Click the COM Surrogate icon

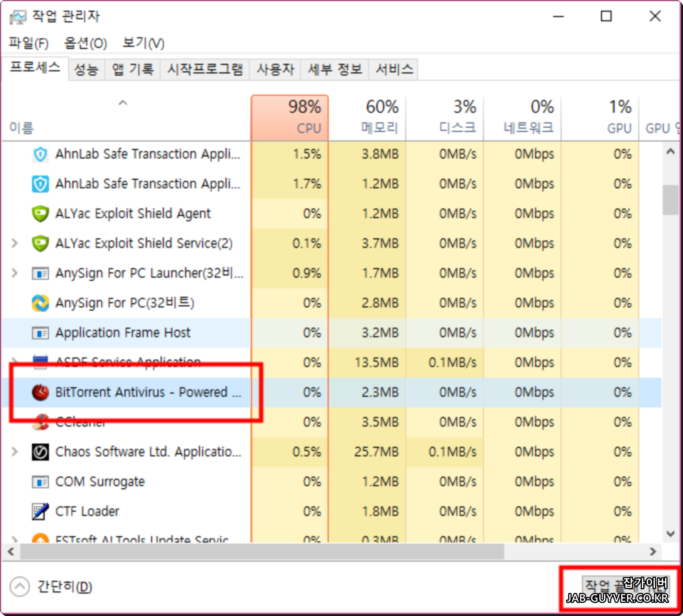point(40,482)
